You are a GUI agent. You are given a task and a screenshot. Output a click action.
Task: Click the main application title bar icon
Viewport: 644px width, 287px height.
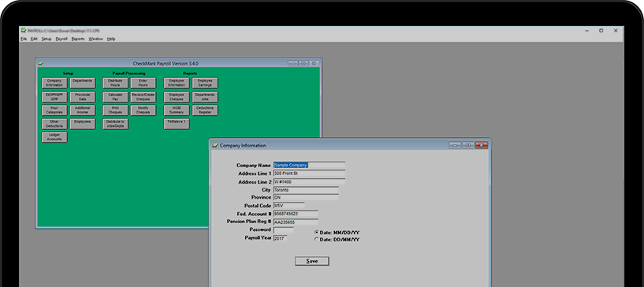pyautogui.click(x=24, y=31)
